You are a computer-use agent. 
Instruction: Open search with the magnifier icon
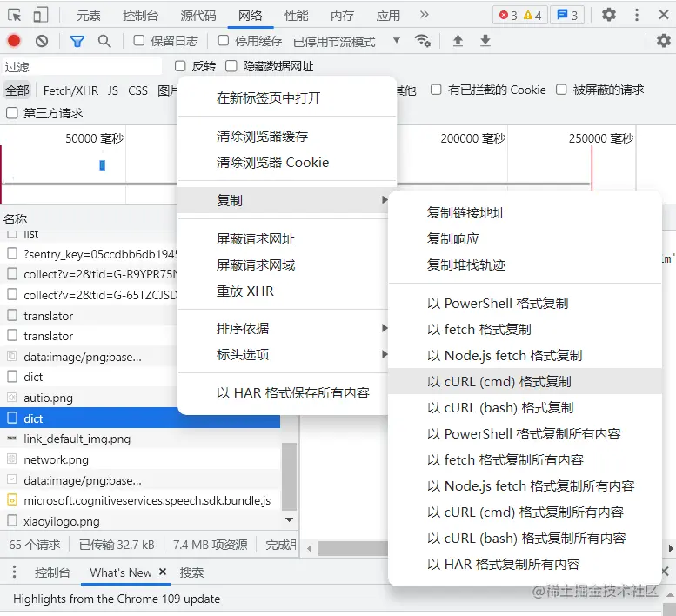104,41
